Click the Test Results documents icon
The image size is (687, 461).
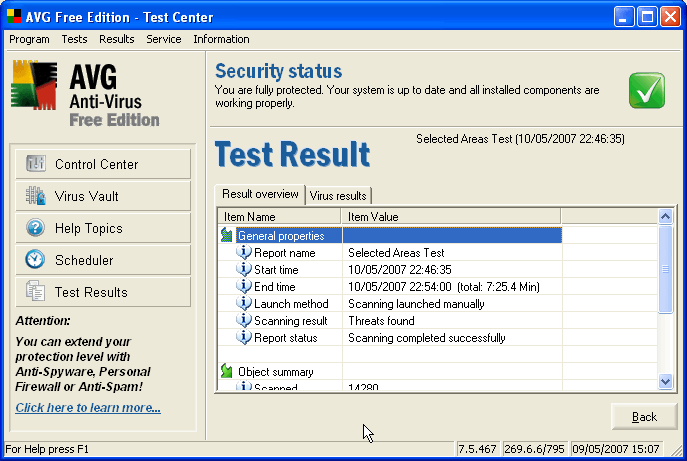click(35, 291)
